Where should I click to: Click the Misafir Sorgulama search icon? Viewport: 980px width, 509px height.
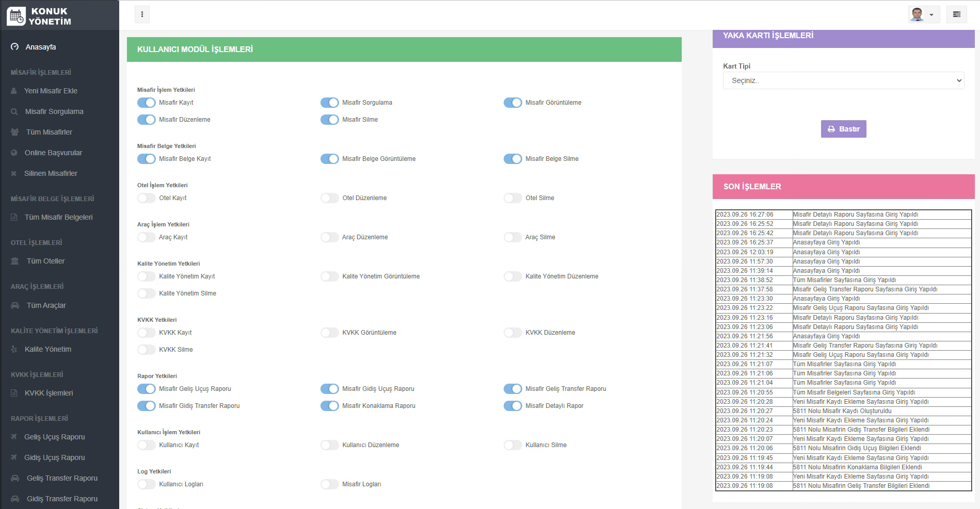click(x=14, y=111)
